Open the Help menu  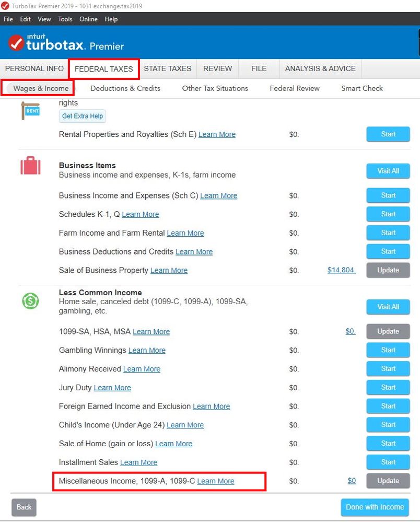111,19
